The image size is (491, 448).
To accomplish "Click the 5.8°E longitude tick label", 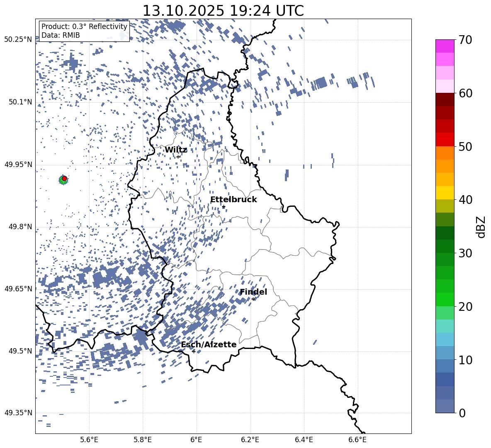I will coord(143,440).
